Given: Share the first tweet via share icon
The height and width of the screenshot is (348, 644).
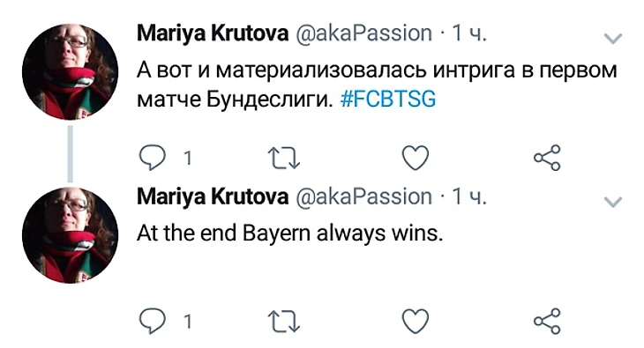Looking at the screenshot, I should click(x=547, y=158).
